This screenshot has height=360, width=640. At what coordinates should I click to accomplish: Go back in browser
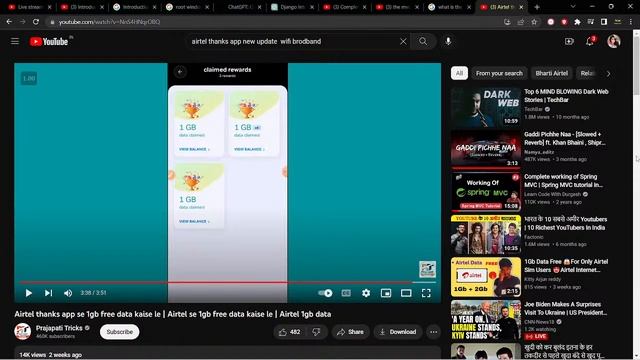point(9,22)
